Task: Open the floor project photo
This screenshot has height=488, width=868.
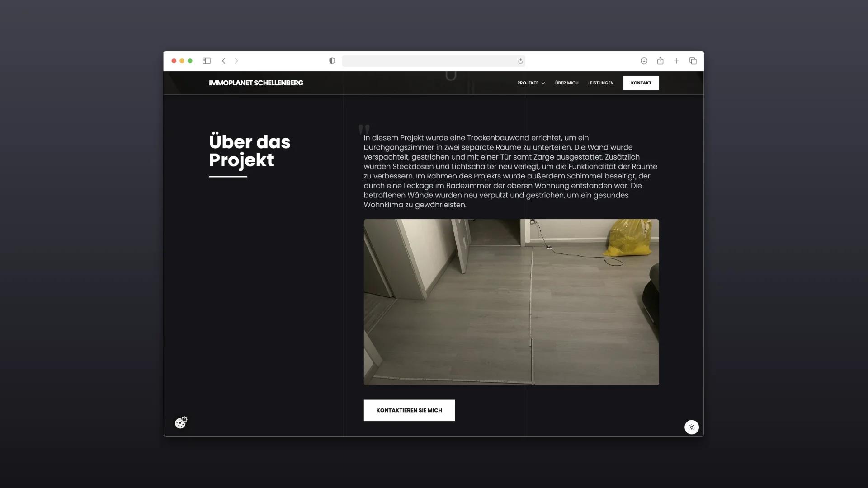Action: tap(511, 302)
